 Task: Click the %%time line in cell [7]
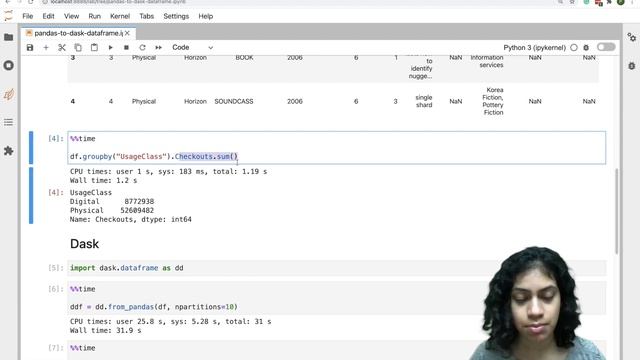pos(82,348)
